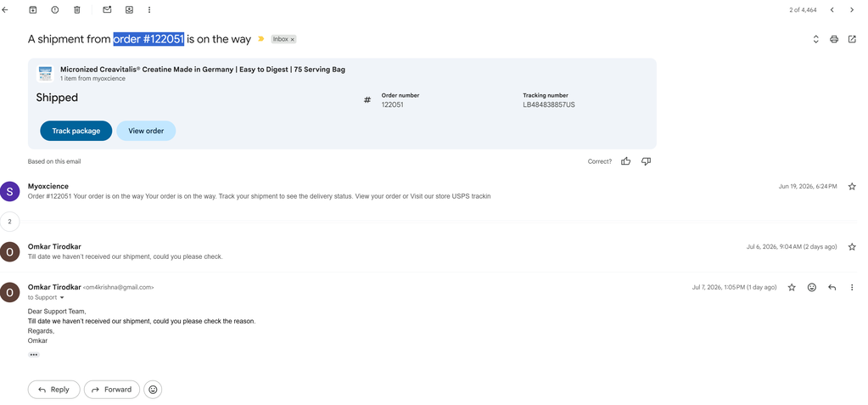The width and height of the screenshot is (868, 405).
Task: Toggle the yellow importance marker beside the subject
Action: pyautogui.click(x=261, y=39)
